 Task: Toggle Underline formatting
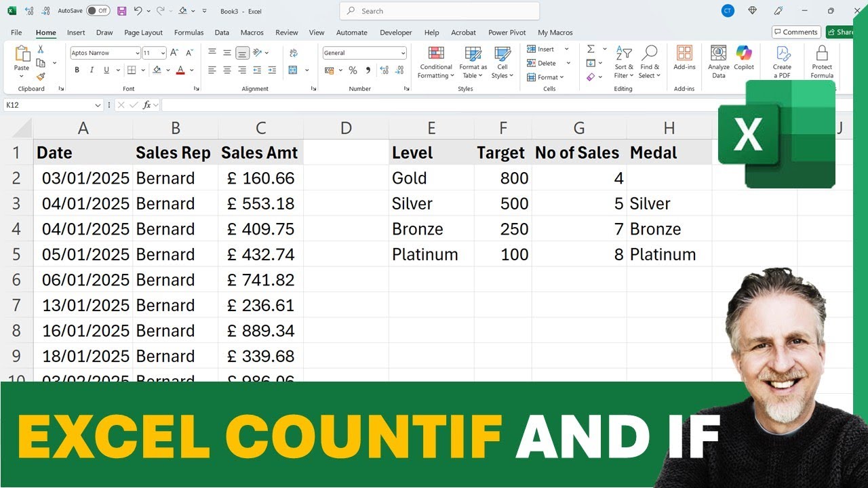point(106,70)
